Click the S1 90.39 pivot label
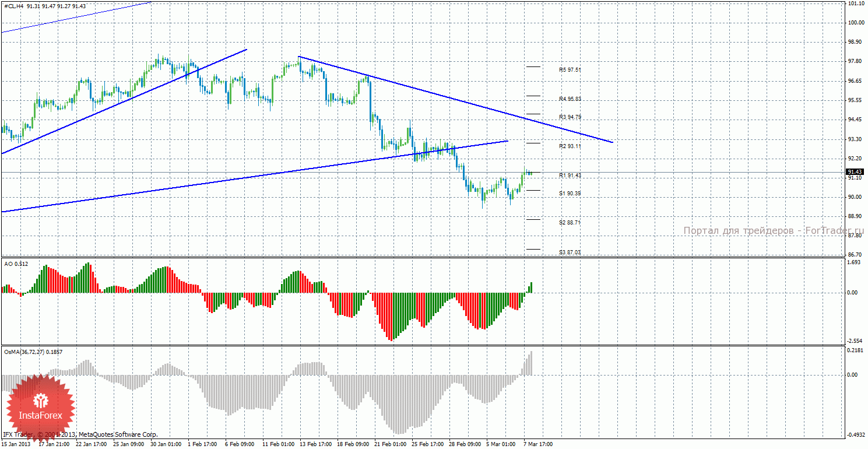This screenshot has height=449, width=868. (570, 194)
